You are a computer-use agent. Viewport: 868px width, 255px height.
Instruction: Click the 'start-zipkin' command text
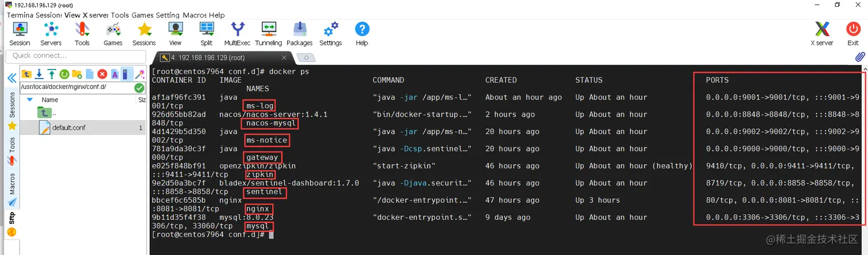[404, 166]
